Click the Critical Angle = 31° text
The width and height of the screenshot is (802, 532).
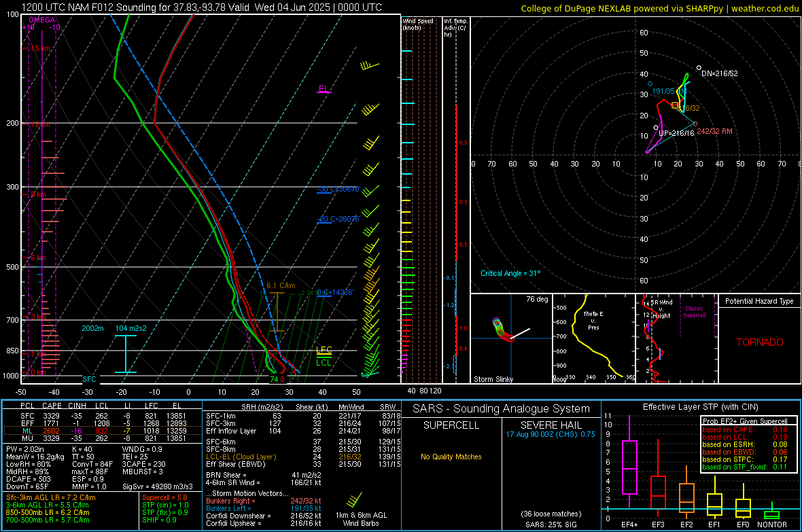[x=510, y=274]
